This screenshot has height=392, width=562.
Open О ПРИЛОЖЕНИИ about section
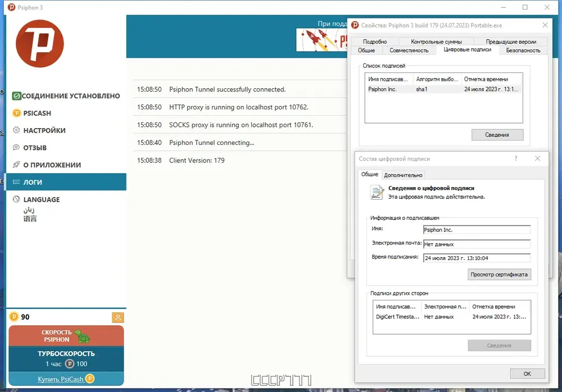[66, 165]
